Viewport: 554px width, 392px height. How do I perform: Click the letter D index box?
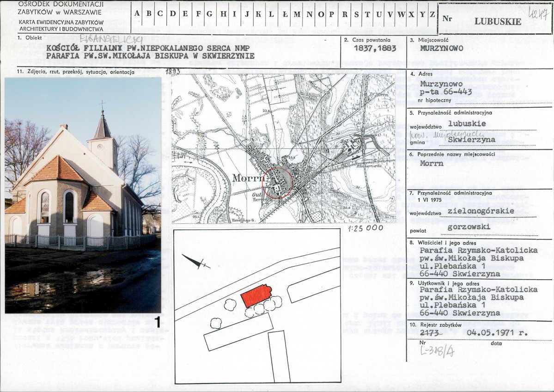(x=173, y=14)
